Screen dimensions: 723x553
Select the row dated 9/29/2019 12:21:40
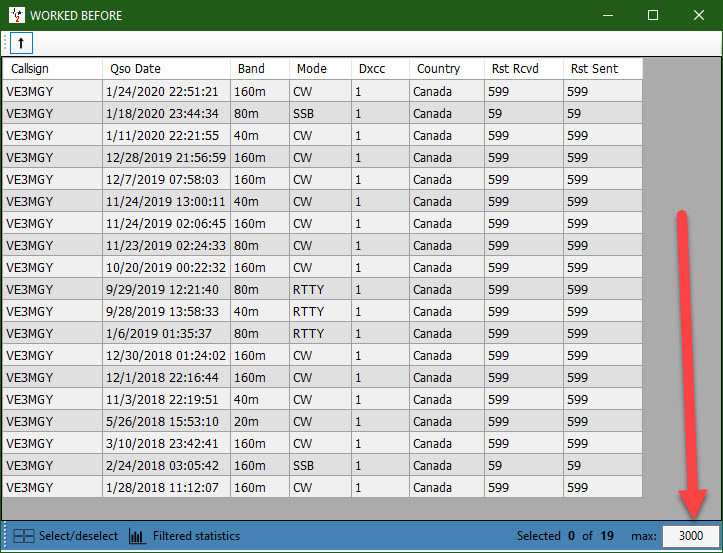pyautogui.click(x=322, y=290)
